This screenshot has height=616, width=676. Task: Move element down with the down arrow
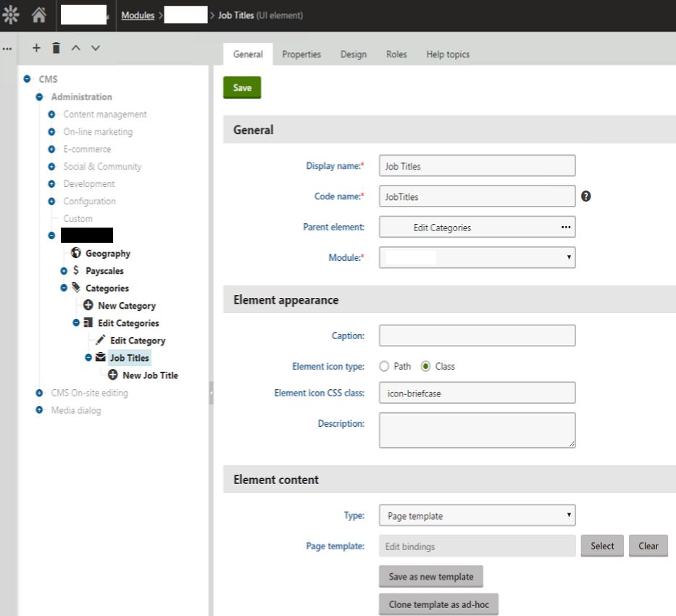click(96, 48)
